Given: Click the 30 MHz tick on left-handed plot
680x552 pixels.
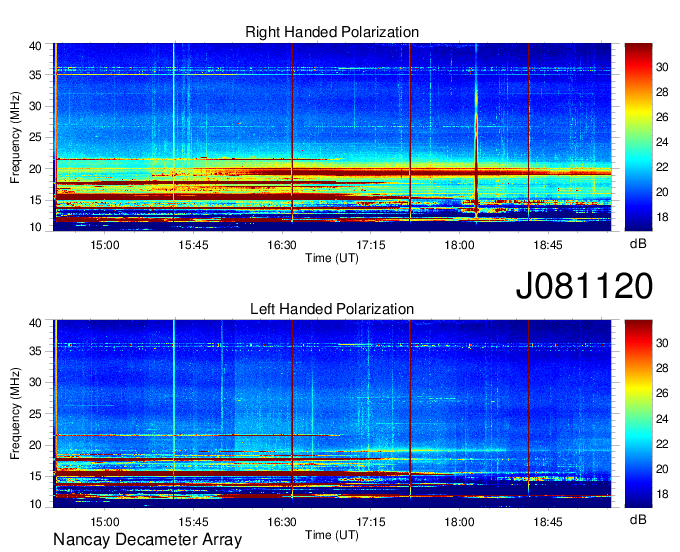Looking at the screenshot, I should 36,382.
